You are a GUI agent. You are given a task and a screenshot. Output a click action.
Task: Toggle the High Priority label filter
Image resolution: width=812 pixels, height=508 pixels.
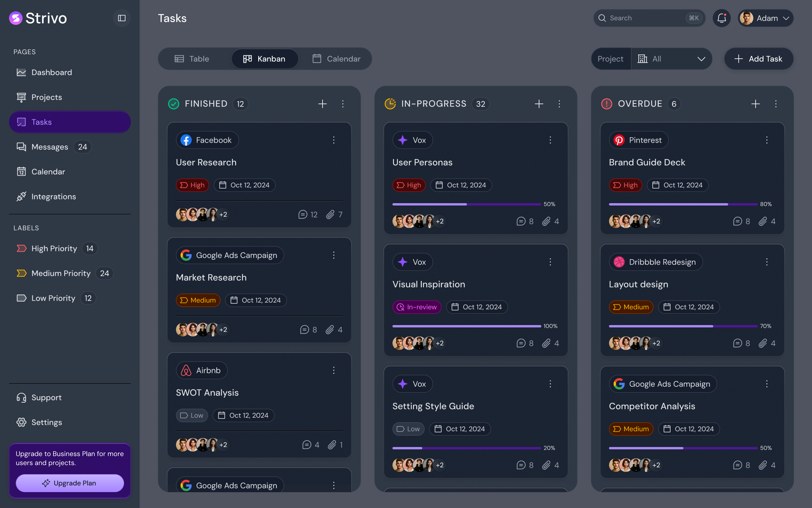54,248
